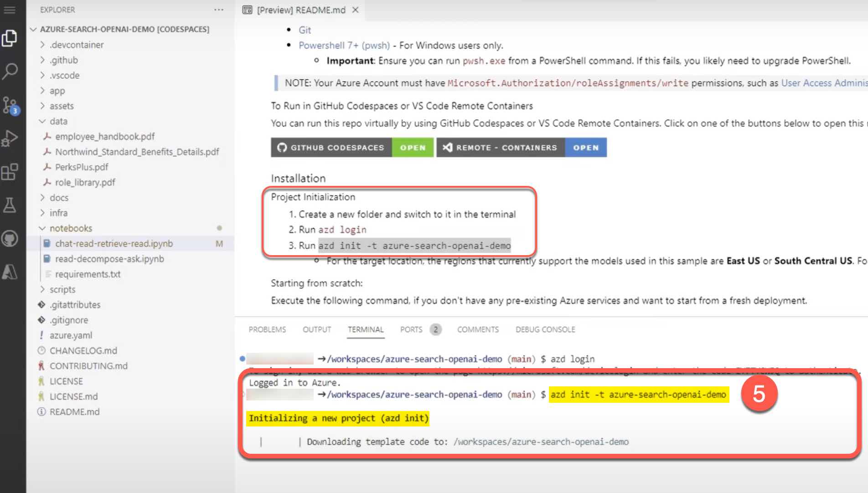Open Explorer more actions ellipsis
The height and width of the screenshot is (493, 868).
219,10
